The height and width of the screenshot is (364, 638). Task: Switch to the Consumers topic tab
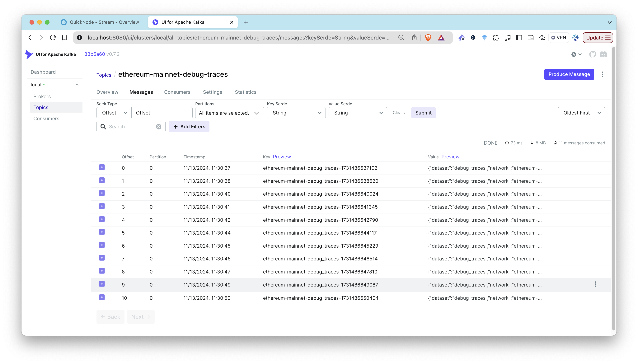coord(177,92)
